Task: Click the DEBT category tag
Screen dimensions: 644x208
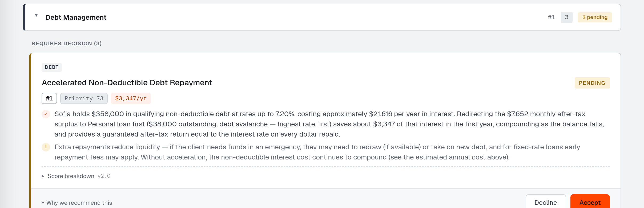Action: point(52,67)
